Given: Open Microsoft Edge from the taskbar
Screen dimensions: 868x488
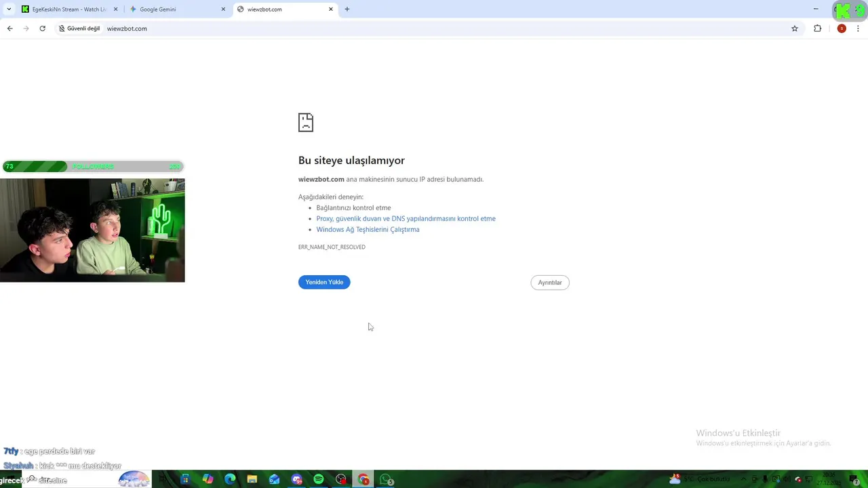Looking at the screenshot, I should pos(230,479).
